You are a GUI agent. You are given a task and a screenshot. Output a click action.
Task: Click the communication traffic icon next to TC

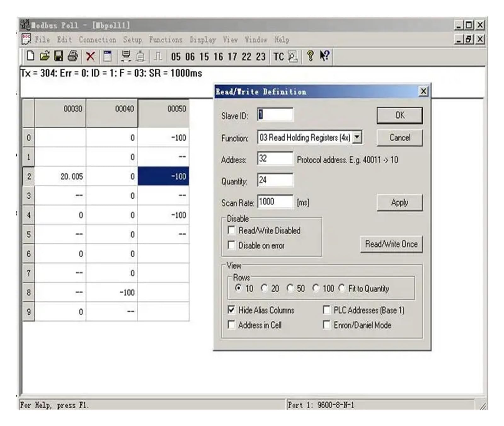tap(293, 56)
